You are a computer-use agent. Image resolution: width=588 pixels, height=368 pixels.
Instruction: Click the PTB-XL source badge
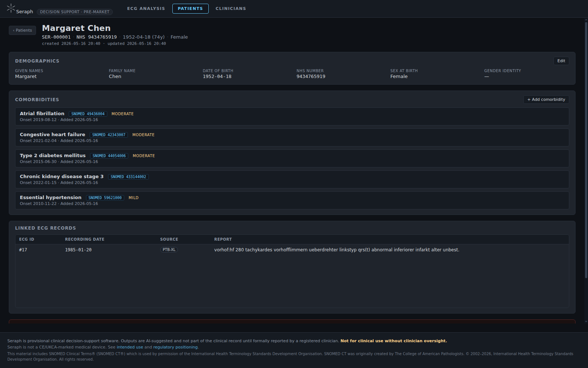point(169,250)
